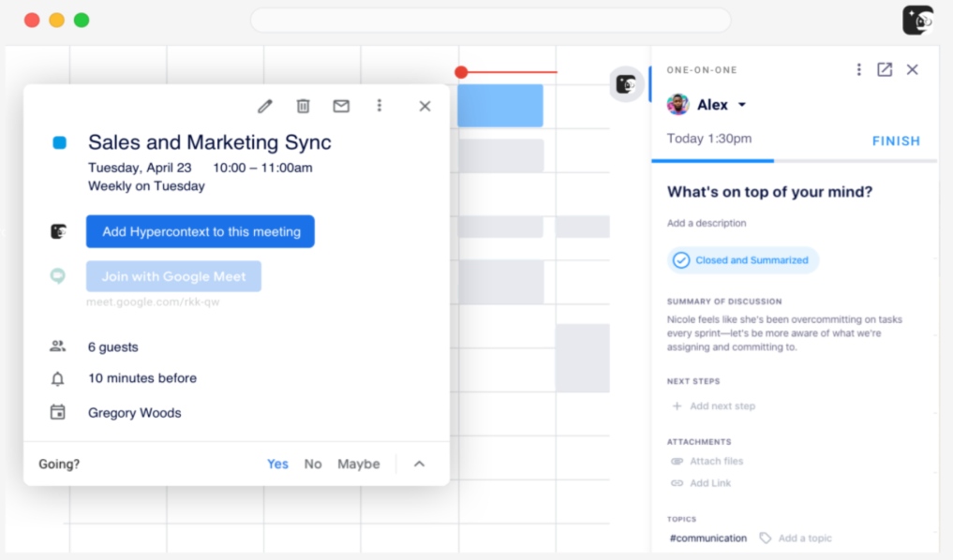Viewport: 953px width, 560px height.
Task: Click the meeting progress bar
Action: 795,161
